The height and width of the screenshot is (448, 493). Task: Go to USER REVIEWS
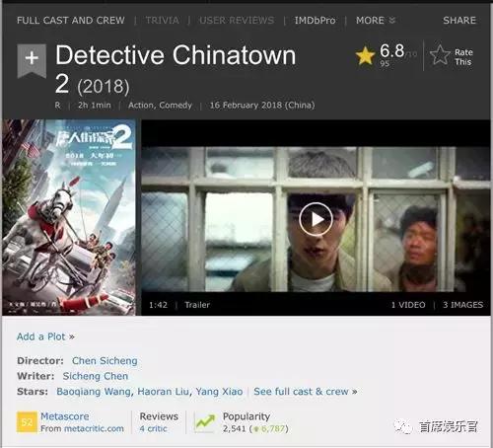click(x=237, y=21)
